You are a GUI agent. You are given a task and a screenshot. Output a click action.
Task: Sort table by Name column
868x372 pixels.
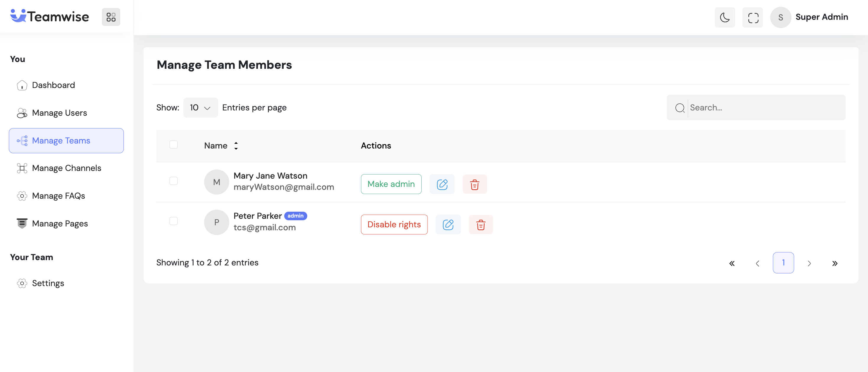pyautogui.click(x=236, y=146)
